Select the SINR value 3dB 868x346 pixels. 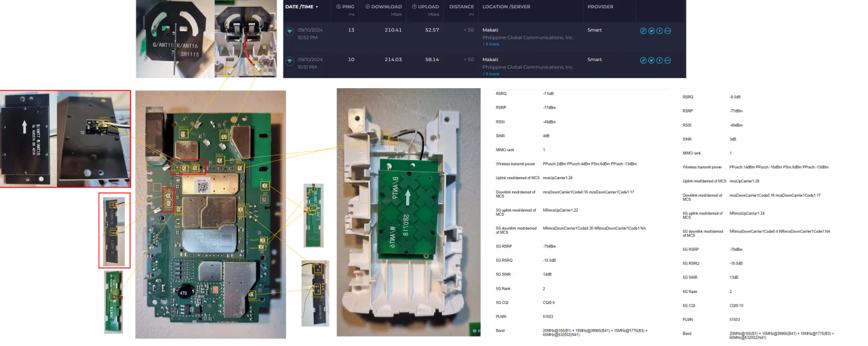coord(733,139)
